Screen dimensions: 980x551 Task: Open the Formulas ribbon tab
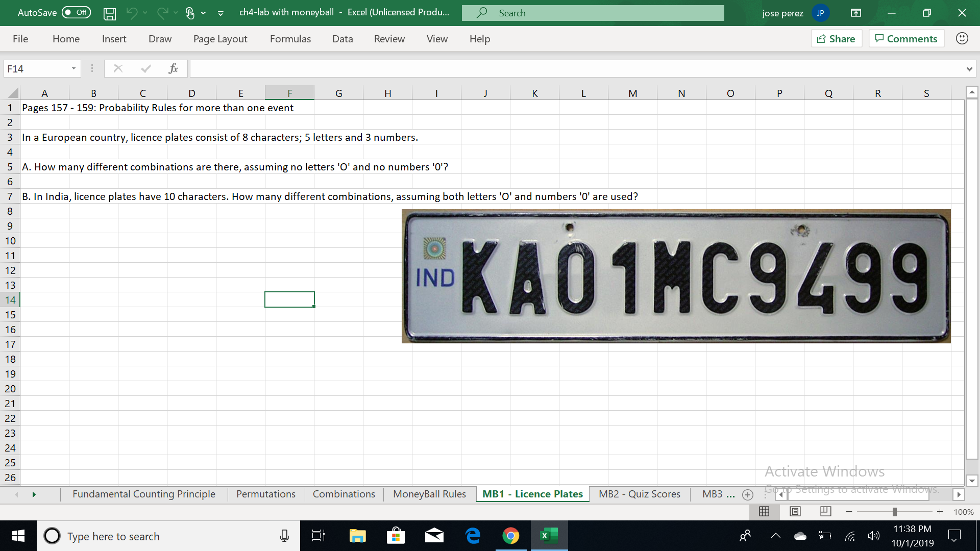(x=290, y=39)
